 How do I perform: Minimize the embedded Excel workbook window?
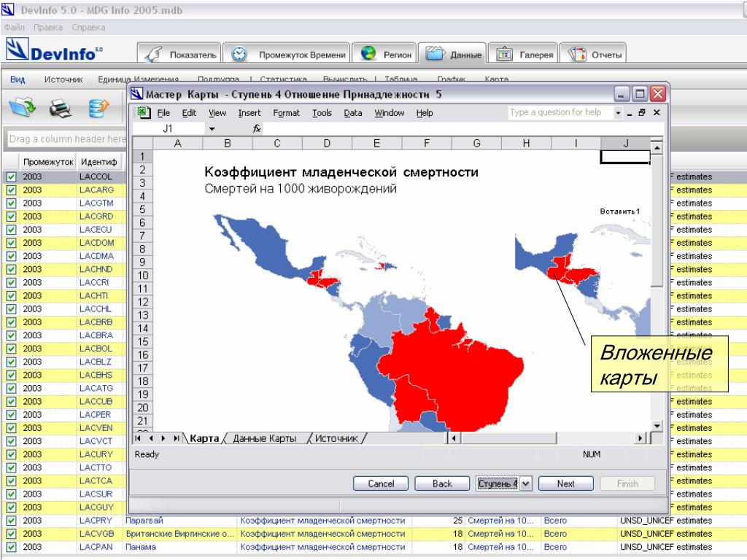(630, 113)
